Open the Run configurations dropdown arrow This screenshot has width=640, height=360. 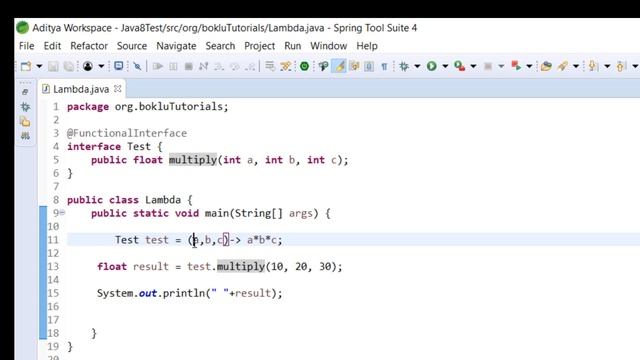click(445, 66)
